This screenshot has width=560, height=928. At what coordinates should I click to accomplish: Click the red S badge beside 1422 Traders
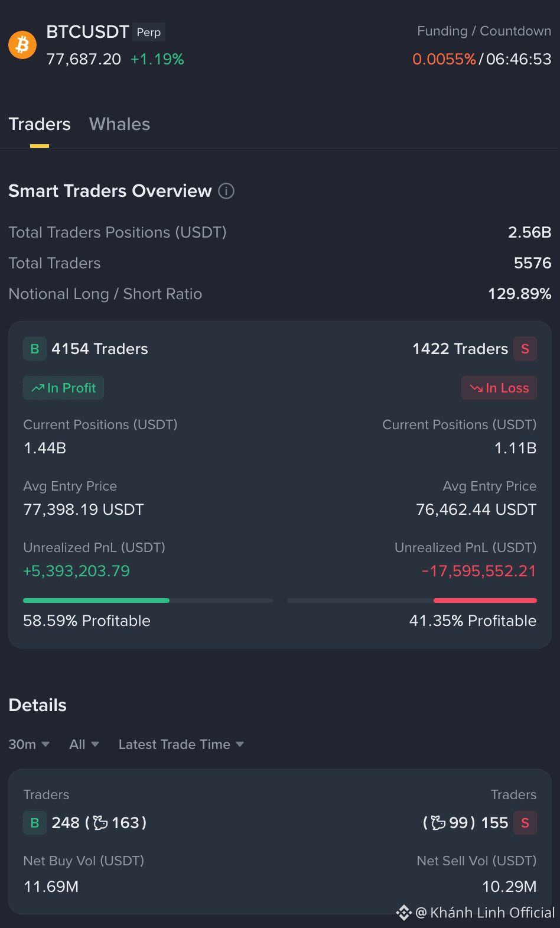coord(525,349)
